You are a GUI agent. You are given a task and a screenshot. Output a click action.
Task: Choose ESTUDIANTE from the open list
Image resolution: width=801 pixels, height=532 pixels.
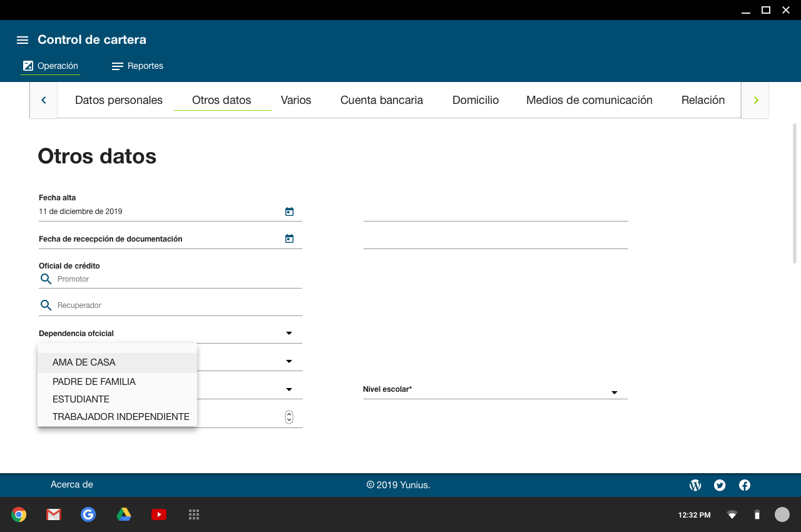[81, 399]
